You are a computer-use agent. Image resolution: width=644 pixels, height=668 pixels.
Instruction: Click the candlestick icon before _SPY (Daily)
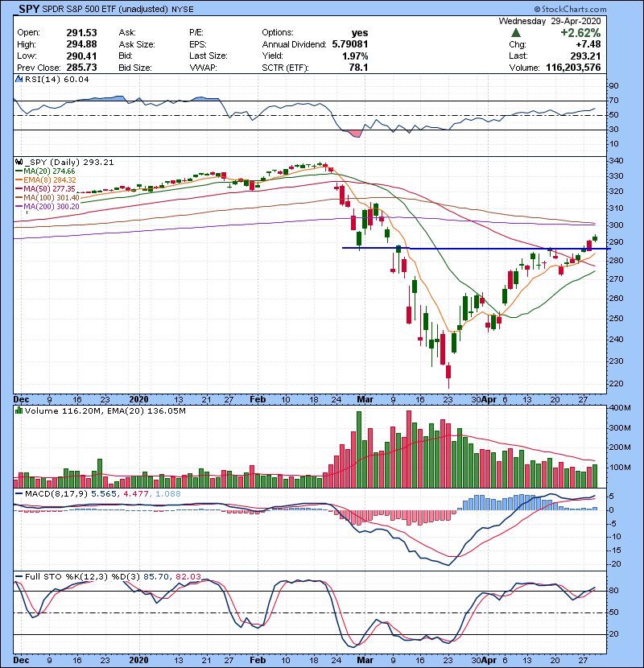[19, 163]
